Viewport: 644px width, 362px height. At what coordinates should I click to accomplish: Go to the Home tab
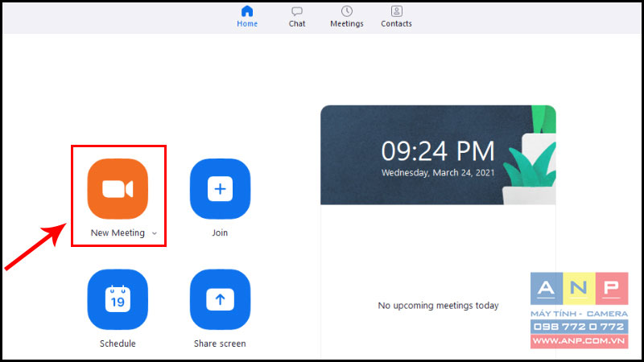tap(247, 17)
